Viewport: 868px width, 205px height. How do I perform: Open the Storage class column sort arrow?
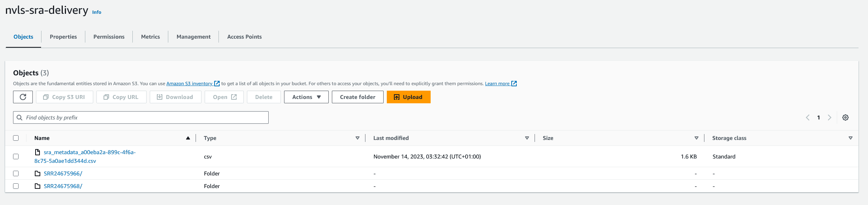click(x=851, y=138)
